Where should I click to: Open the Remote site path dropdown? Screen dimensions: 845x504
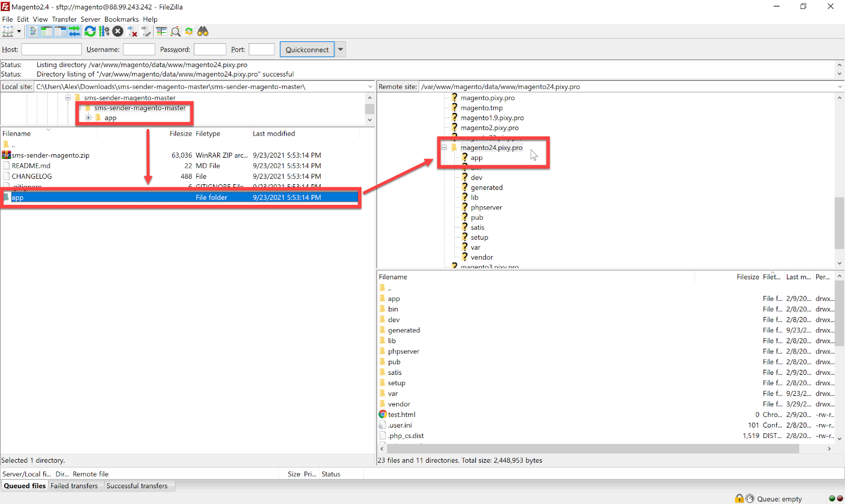(x=840, y=87)
